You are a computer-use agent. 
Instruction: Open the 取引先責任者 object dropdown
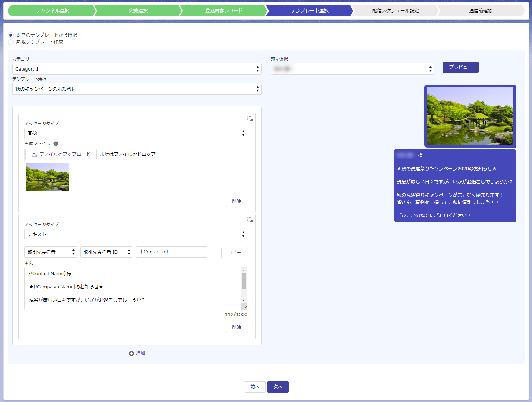(x=51, y=252)
